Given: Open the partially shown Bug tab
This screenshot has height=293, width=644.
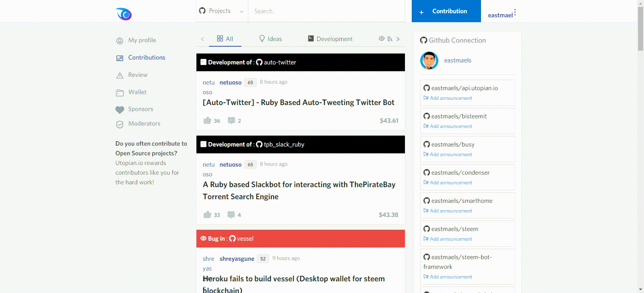Looking at the screenshot, I should click(x=386, y=39).
